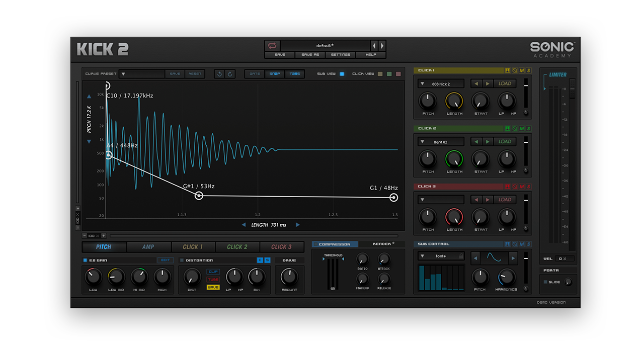The height and width of the screenshot is (347, 644).
Task: Select previous sub waveform arrow
Action: (x=475, y=258)
